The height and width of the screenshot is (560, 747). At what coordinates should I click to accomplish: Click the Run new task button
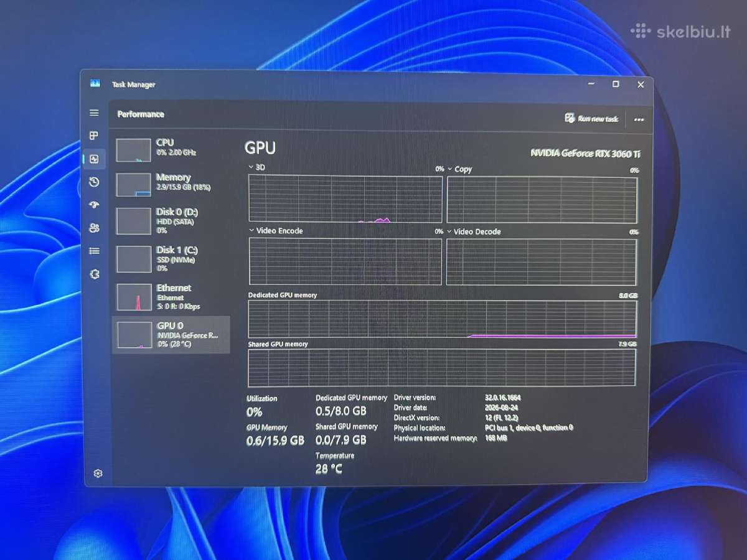(591, 118)
